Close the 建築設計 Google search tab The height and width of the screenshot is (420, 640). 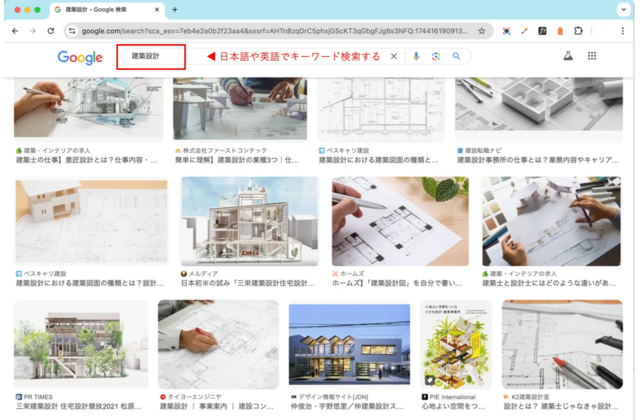click(x=157, y=9)
